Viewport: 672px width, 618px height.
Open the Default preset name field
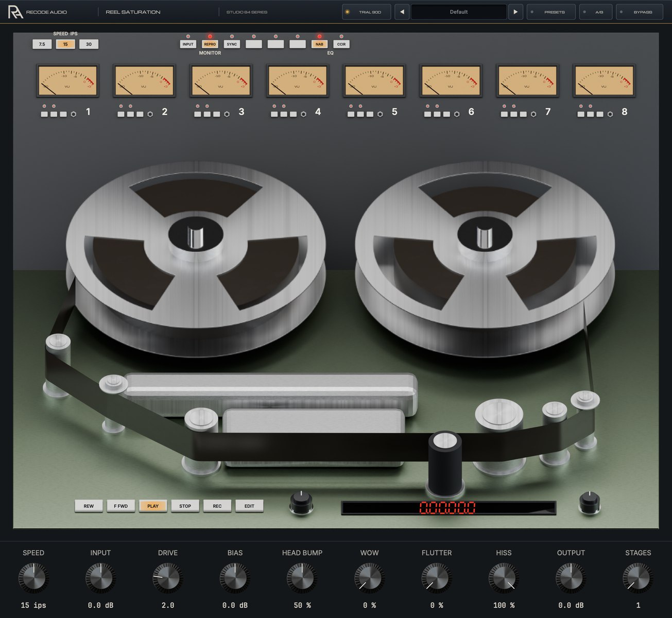click(x=459, y=12)
